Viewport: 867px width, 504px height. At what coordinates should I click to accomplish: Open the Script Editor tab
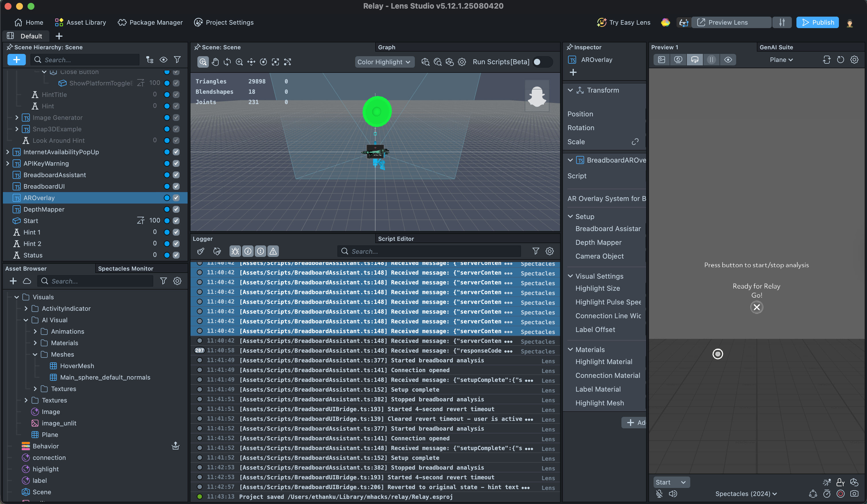click(x=396, y=239)
